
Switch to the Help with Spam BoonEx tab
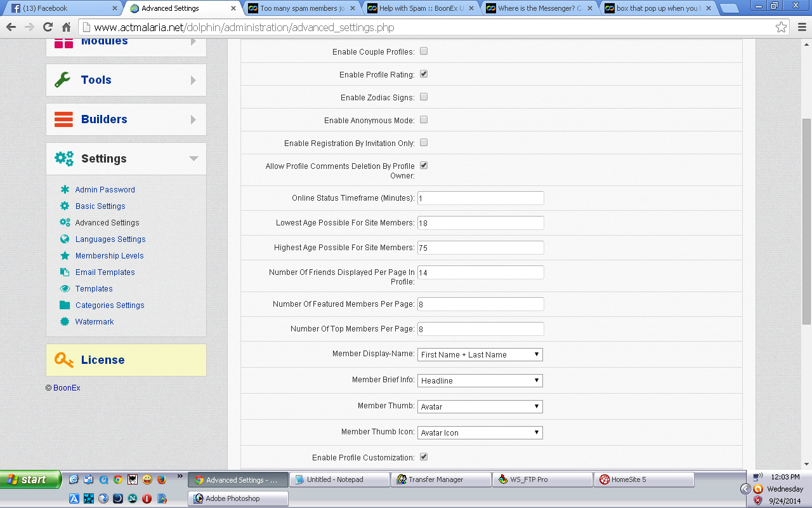(421, 8)
